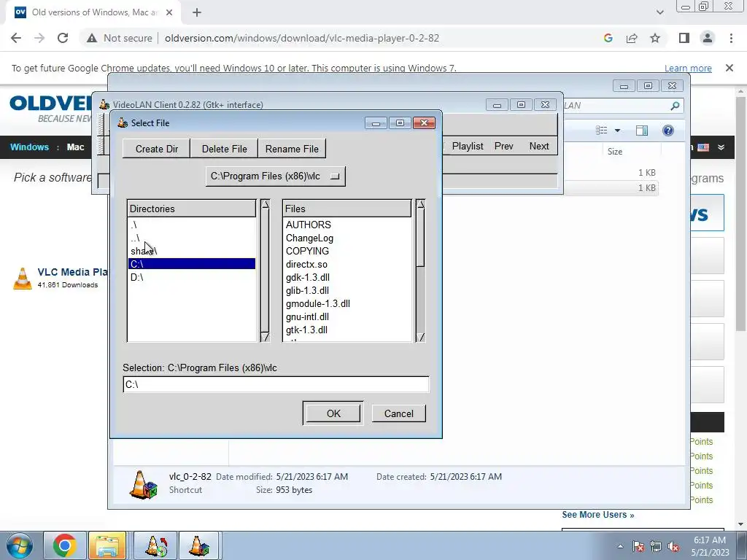Select the gmodule-1.3.dll file
Image resolution: width=747 pixels, height=560 pixels.
click(347, 303)
